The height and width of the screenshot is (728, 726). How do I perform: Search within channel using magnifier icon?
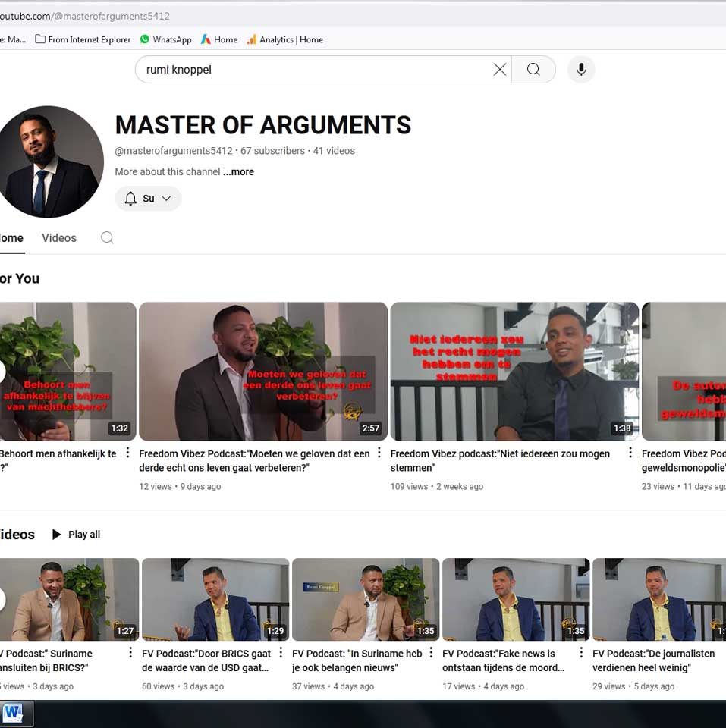pos(107,238)
